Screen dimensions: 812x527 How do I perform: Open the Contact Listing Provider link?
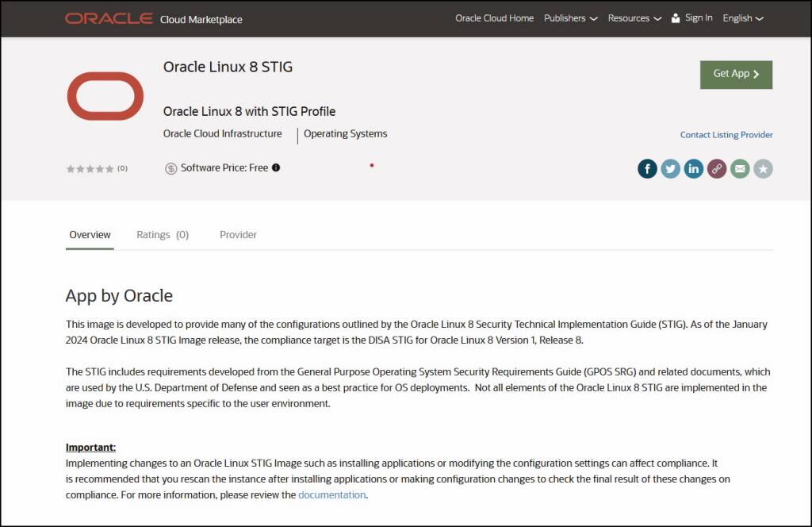[x=726, y=134]
